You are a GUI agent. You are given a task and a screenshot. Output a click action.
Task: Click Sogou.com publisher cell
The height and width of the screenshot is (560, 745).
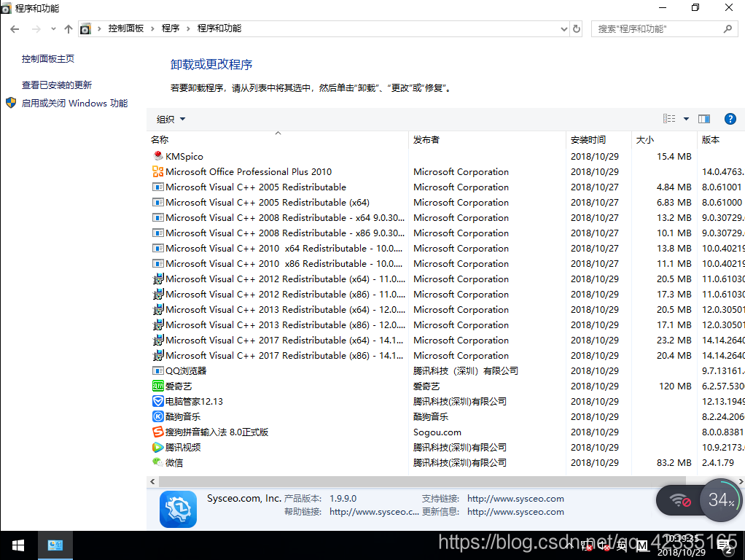(x=437, y=432)
